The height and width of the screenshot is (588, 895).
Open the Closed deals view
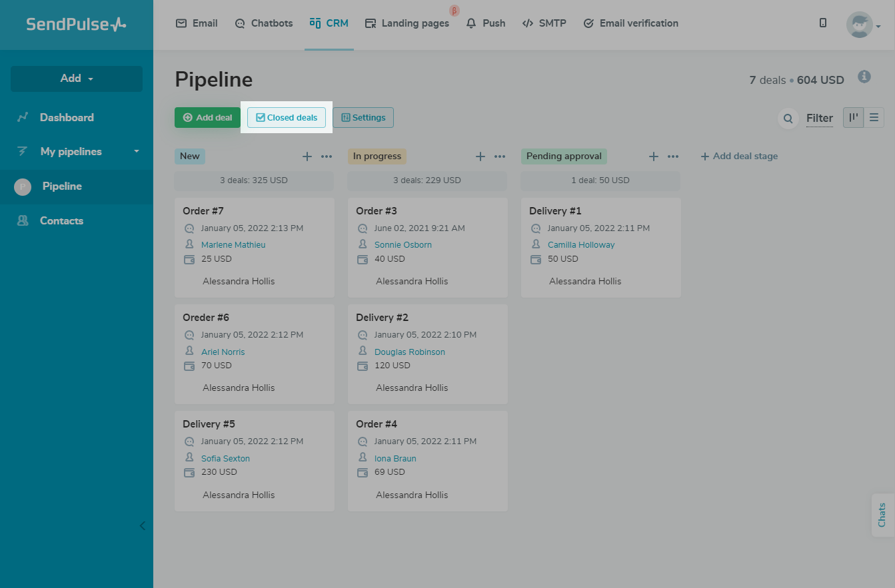pos(287,118)
